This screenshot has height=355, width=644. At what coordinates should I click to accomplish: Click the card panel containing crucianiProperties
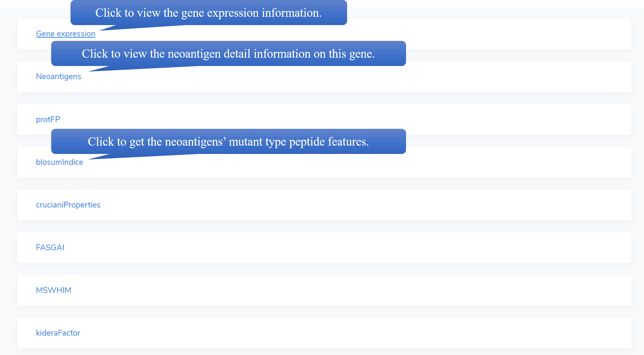point(322,205)
